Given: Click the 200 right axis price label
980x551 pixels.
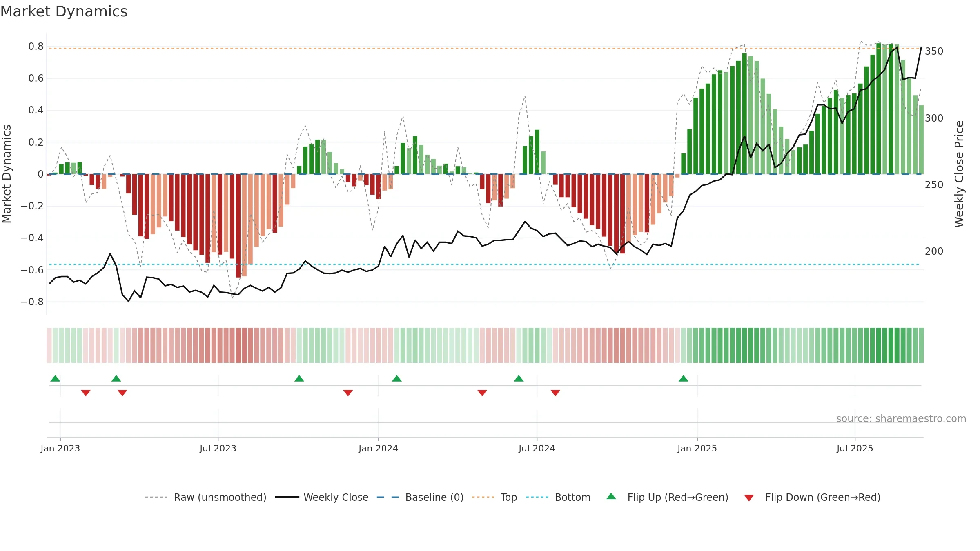Looking at the screenshot, I should 934,251.
